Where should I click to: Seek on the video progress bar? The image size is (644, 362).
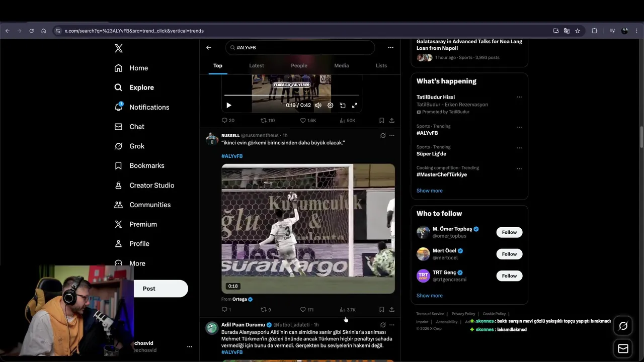coord(292,95)
